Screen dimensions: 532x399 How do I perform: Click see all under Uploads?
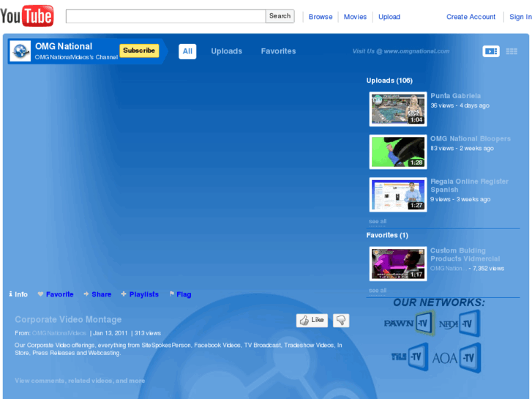click(378, 221)
